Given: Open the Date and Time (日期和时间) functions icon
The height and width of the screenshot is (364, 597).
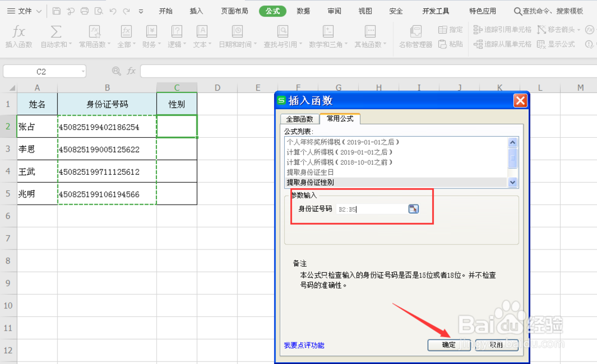Looking at the screenshot, I should click(237, 32).
